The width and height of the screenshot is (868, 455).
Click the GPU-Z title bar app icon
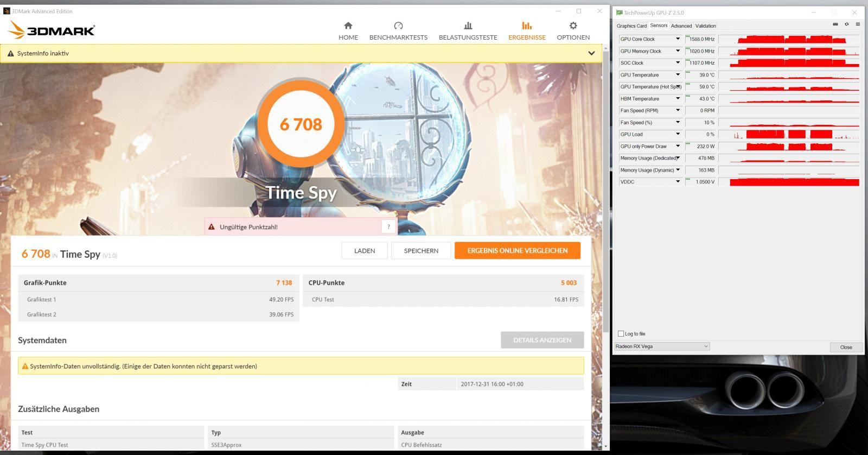(619, 12)
